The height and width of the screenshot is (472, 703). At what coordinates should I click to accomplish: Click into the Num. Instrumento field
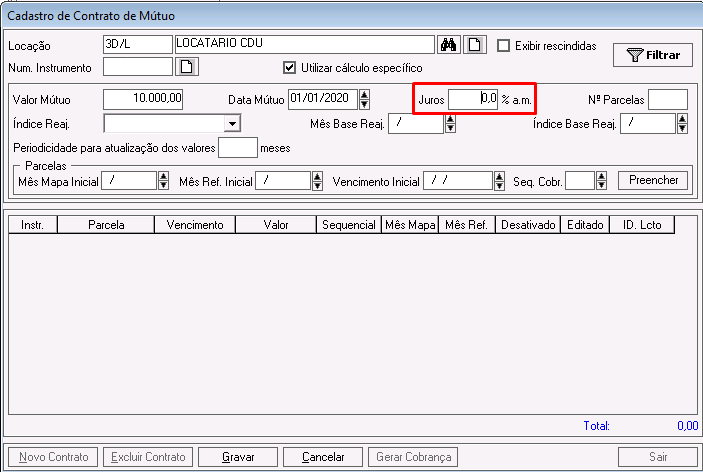point(138,67)
